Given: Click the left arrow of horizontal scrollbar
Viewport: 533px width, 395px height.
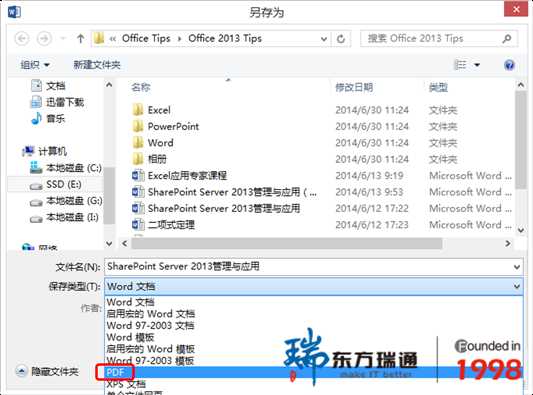Looking at the screenshot, I should [124, 243].
